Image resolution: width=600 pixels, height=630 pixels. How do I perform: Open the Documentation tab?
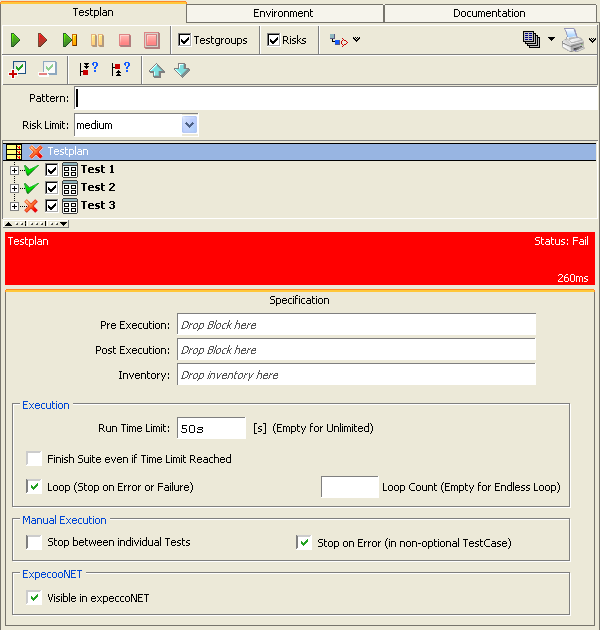pos(489,13)
